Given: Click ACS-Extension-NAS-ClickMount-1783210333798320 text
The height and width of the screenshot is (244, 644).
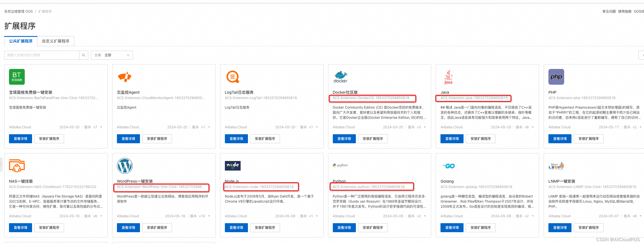Looking at the screenshot, I should point(53,187).
